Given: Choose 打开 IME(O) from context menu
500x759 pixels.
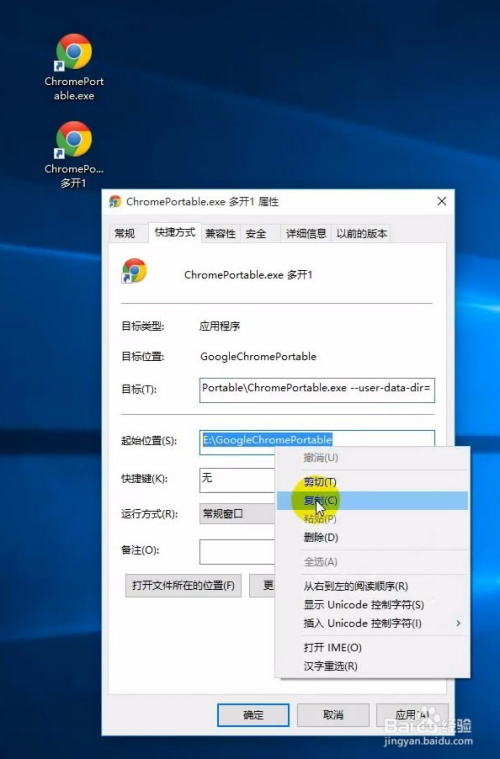Looking at the screenshot, I should click(372, 648).
